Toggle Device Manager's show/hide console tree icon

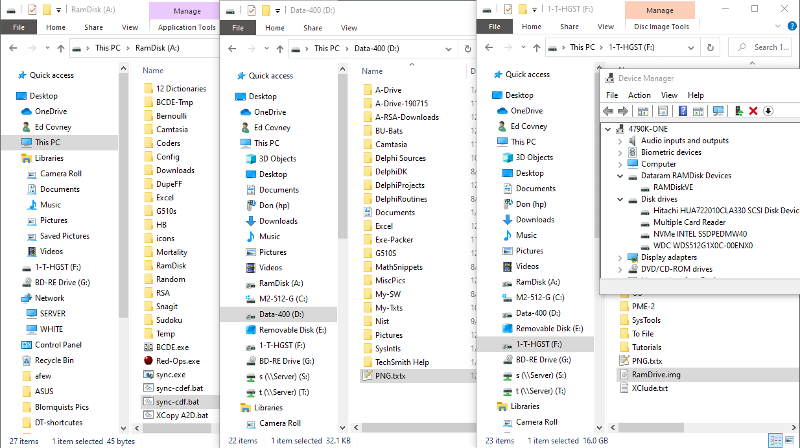tap(643, 111)
